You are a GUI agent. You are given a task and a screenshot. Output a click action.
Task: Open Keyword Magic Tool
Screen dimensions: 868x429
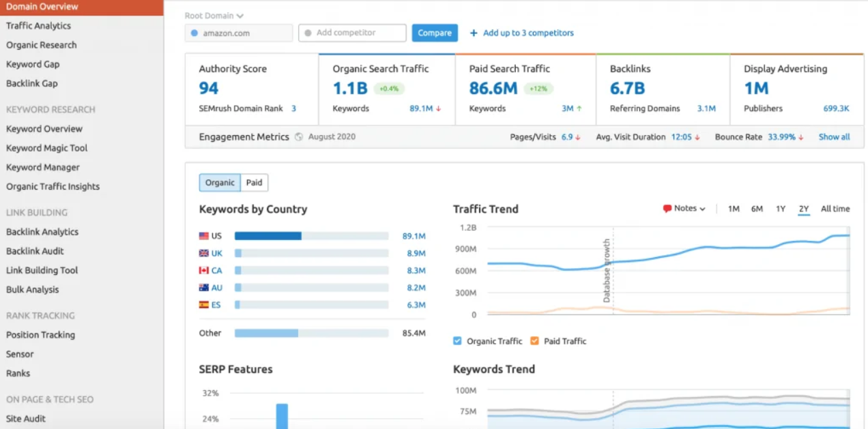[47, 148]
